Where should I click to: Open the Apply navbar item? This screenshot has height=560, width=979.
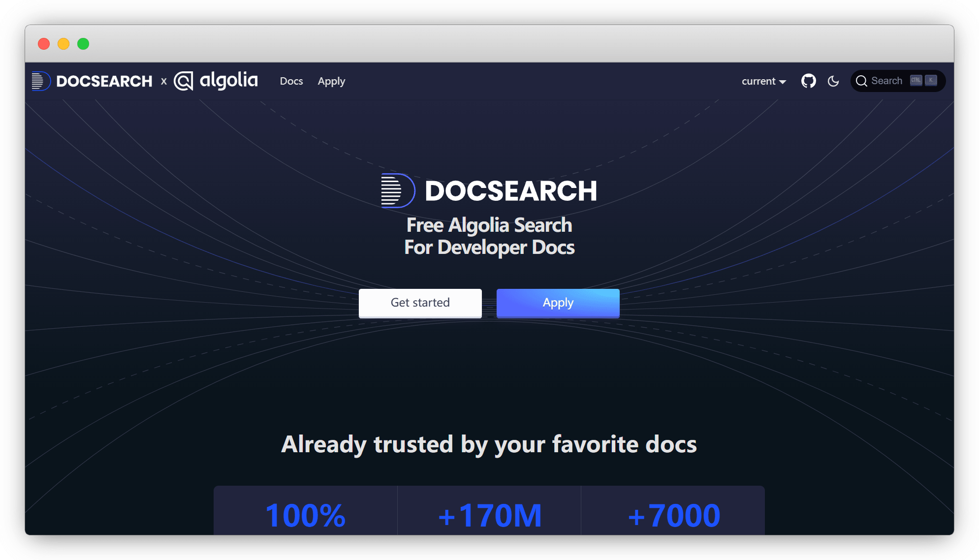pyautogui.click(x=331, y=81)
